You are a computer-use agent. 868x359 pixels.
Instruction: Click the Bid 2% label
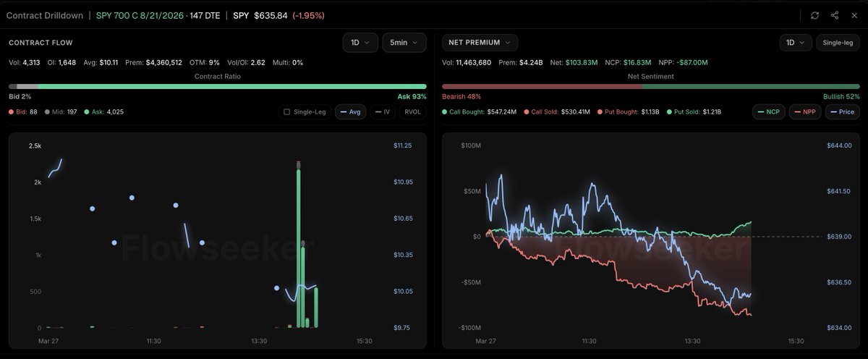pyautogui.click(x=20, y=96)
